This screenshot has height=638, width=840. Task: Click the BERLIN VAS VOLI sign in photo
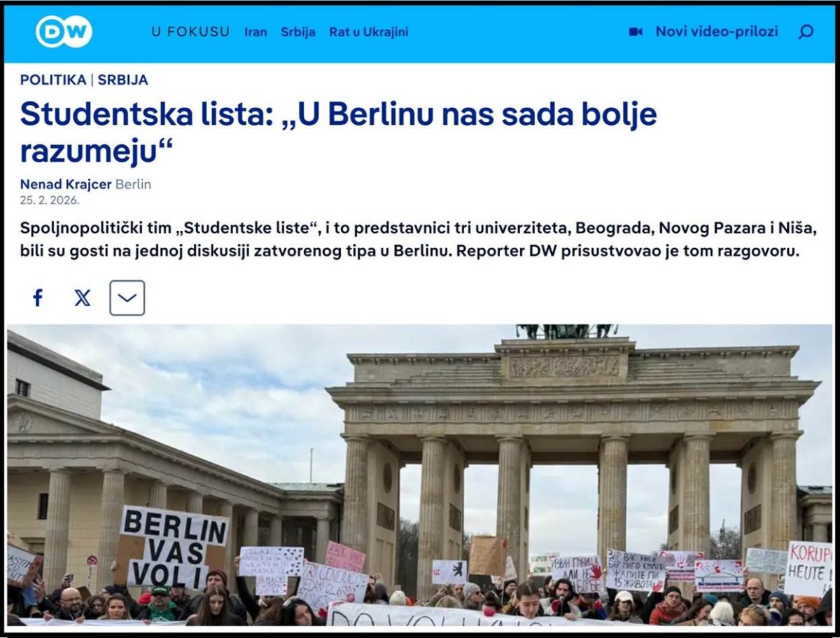tap(173, 547)
